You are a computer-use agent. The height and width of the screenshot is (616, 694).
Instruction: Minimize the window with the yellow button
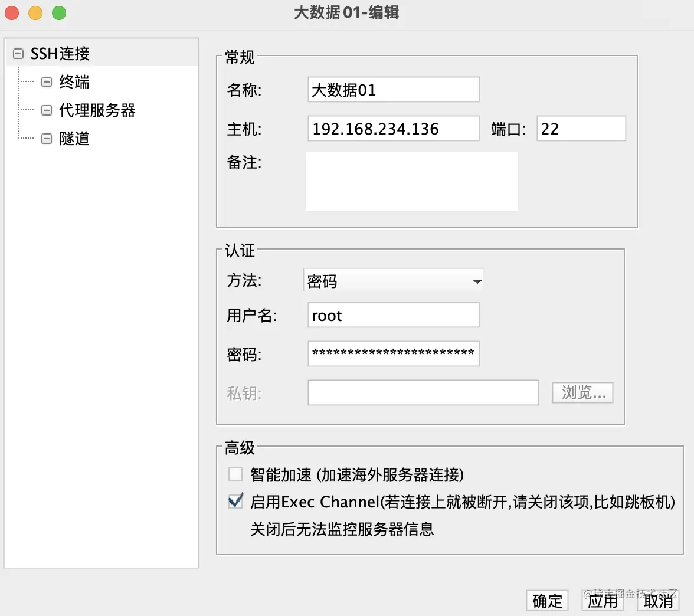pyautogui.click(x=35, y=13)
